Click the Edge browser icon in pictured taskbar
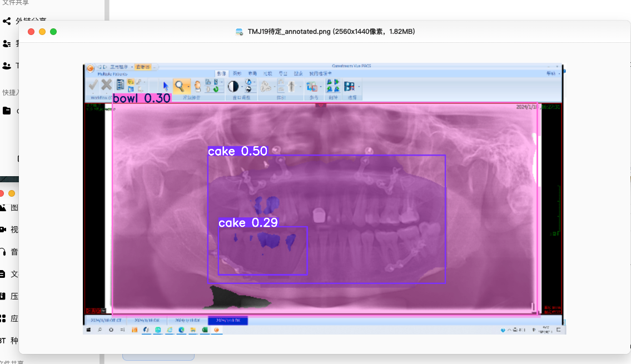Screen dimensions: 631x364 point(181,330)
